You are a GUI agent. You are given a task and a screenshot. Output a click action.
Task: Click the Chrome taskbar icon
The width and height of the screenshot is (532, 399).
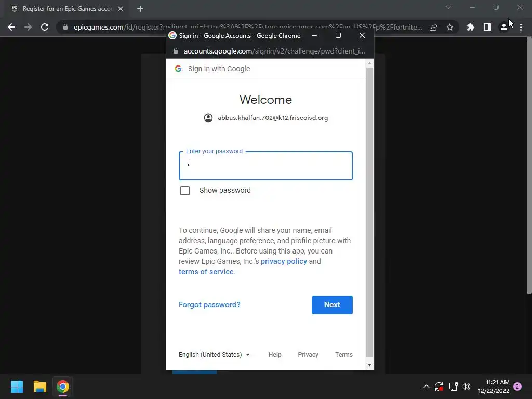(x=63, y=387)
